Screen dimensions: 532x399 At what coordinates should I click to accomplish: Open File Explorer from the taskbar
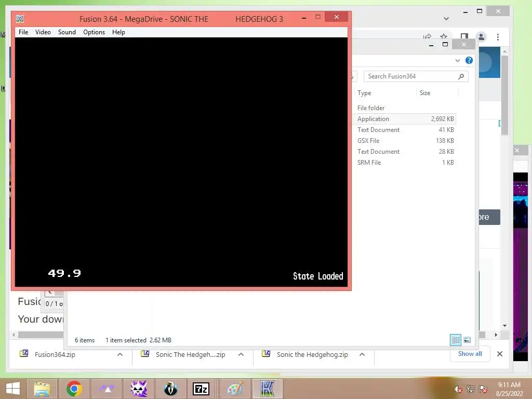point(42,389)
